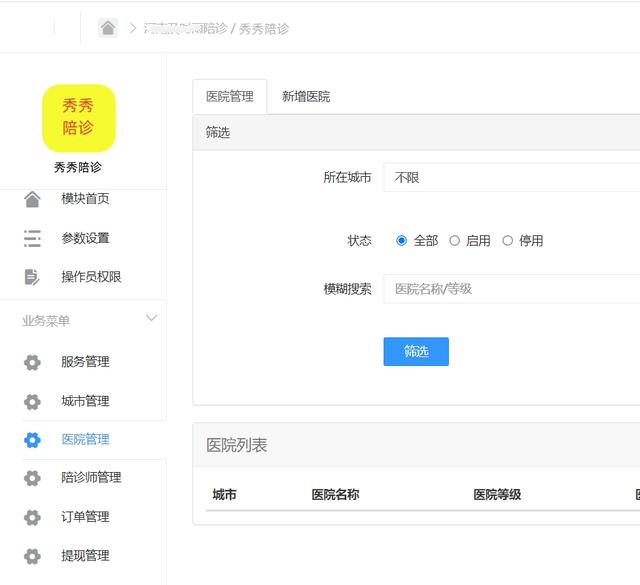Click the blue 筛选 button

[x=416, y=351]
